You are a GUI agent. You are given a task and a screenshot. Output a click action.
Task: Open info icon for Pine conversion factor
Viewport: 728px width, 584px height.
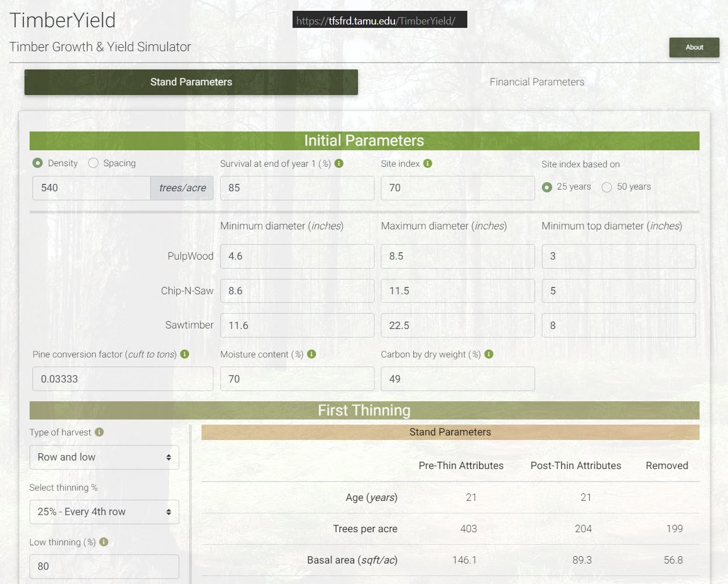pyautogui.click(x=184, y=354)
